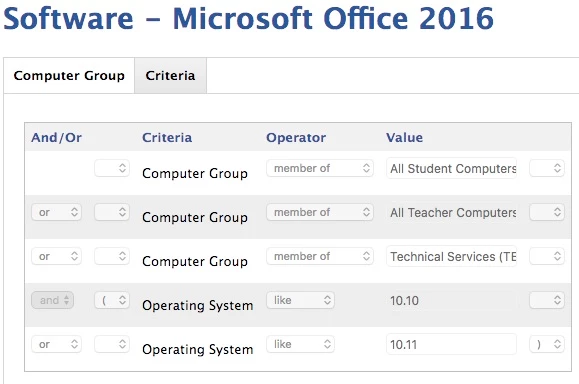The image size is (579, 384).
Task: Click the All Student Computers value field
Action: (x=451, y=168)
